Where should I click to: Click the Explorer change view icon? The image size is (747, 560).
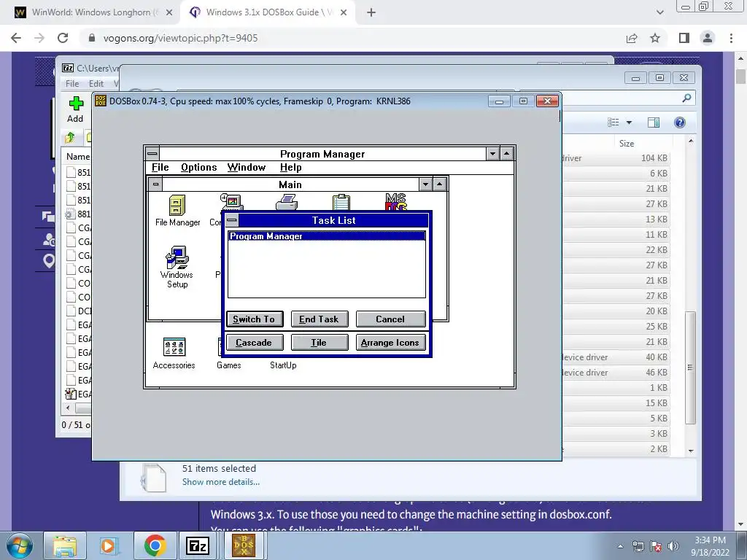(613, 122)
